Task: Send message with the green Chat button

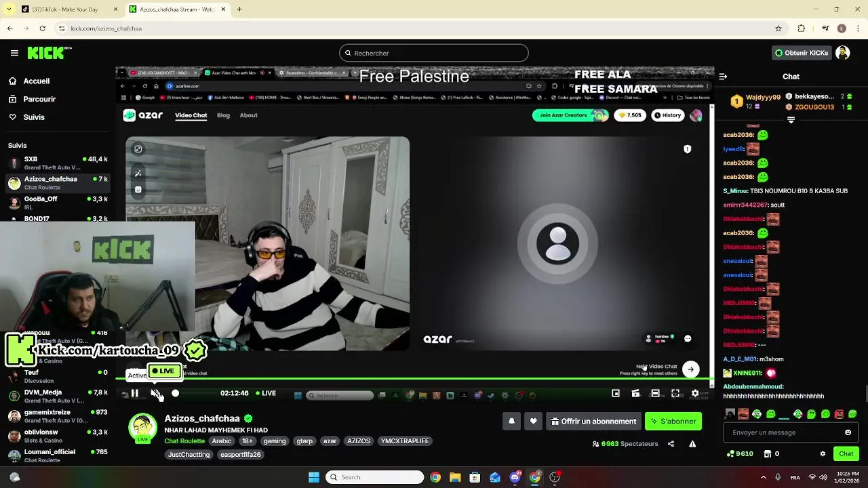Action: pos(846,453)
